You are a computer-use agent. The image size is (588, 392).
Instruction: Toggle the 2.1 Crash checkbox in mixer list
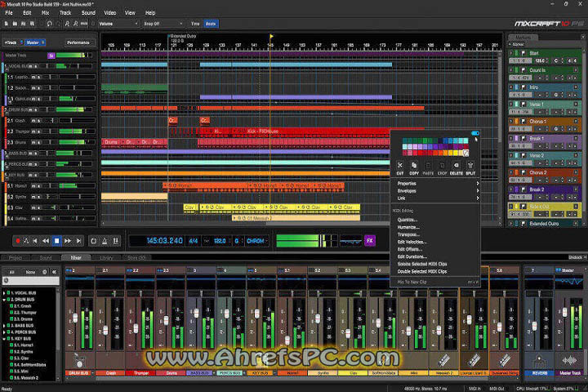11,305
